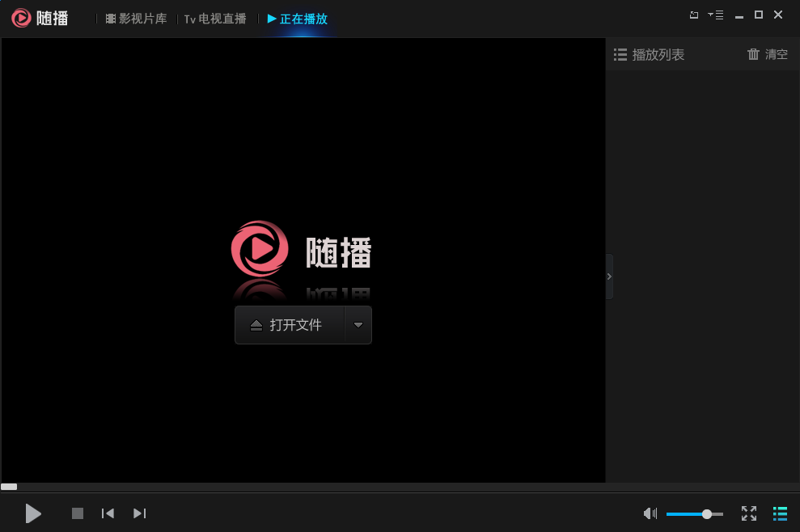This screenshot has width=800, height=532.
Task: Go to the previous track
Action: (108, 513)
